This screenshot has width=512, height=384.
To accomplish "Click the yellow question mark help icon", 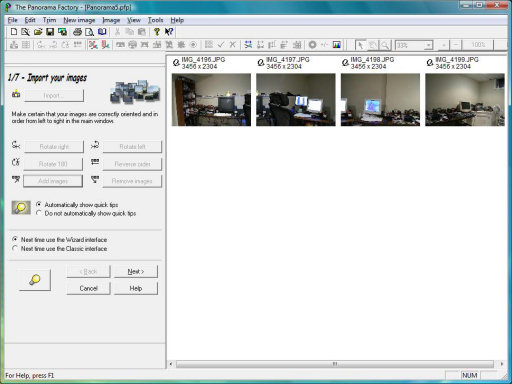I will (x=157, y=32).
